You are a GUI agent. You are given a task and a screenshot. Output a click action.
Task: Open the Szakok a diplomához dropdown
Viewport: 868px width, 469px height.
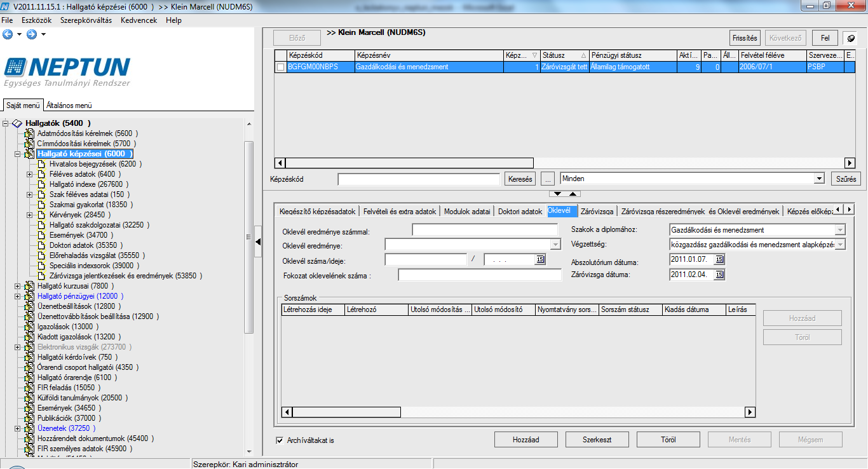point(840,230)
